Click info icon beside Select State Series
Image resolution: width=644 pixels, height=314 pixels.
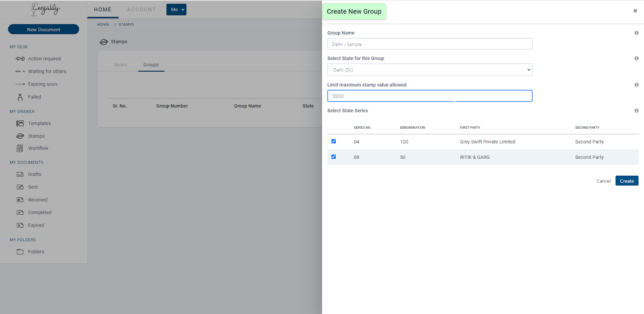pos(636,111)
